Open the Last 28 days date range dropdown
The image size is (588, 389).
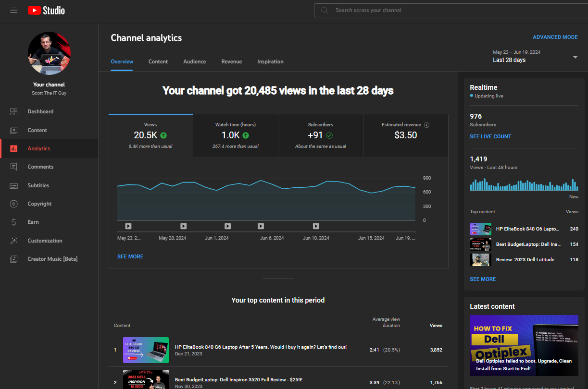tap(535, 56)
